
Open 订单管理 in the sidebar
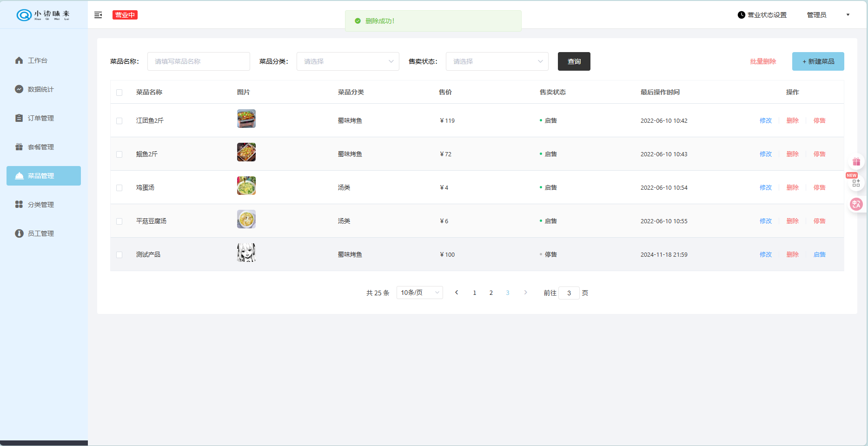(x=41, y=118)
